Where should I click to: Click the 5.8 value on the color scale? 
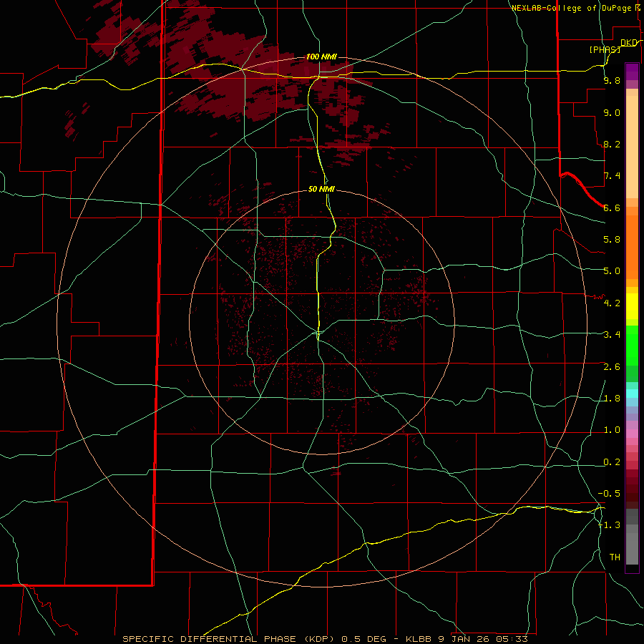(612, 240)
